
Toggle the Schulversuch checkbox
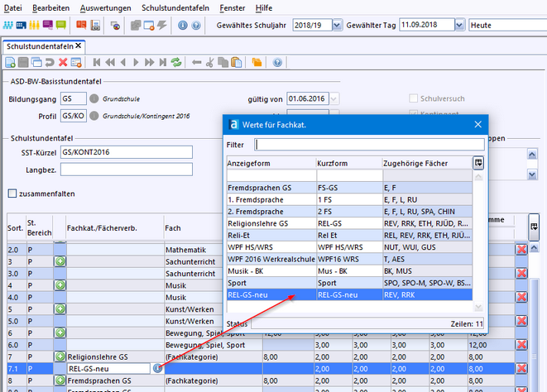point(415,99)
